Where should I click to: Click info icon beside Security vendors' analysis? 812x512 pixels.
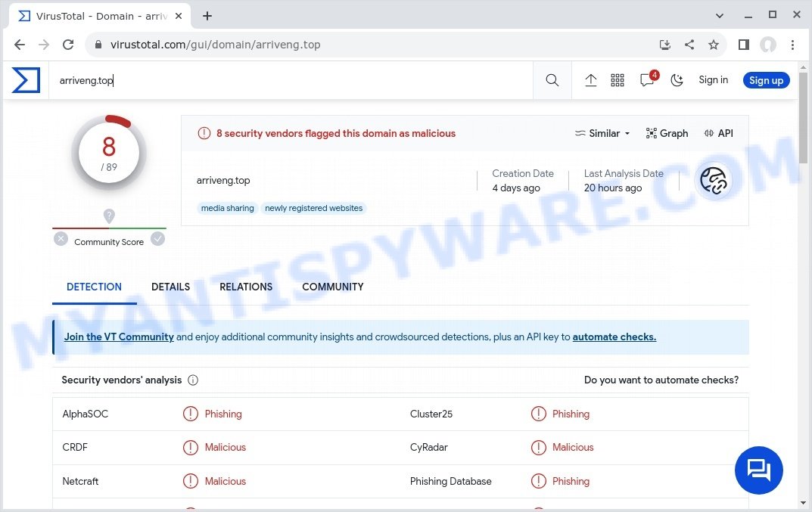coord(193,380)
